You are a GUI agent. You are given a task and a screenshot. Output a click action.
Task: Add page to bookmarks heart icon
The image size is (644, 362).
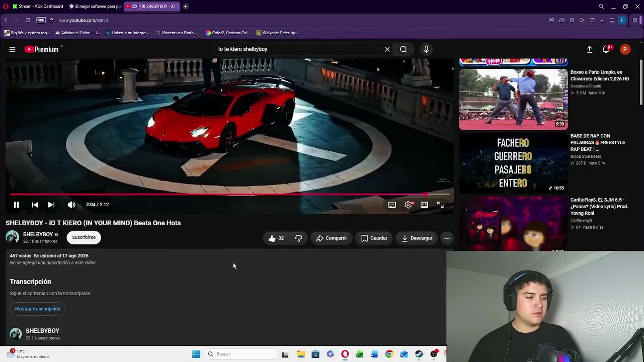[x=592, y=20]
